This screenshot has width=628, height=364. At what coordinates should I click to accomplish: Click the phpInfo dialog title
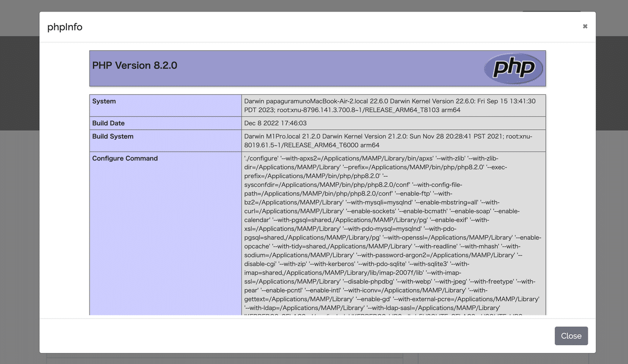click(65, 27)
